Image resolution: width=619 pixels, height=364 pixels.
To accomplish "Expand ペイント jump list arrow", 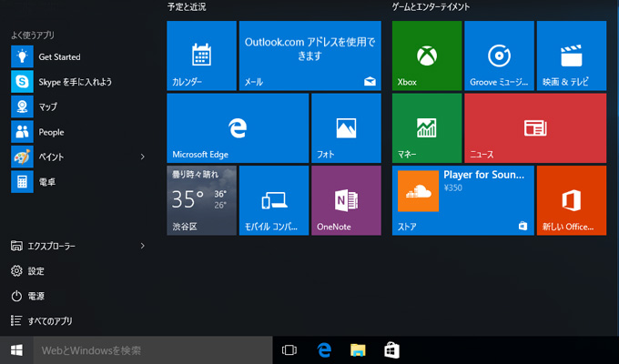I will click(x=143, y=157).
